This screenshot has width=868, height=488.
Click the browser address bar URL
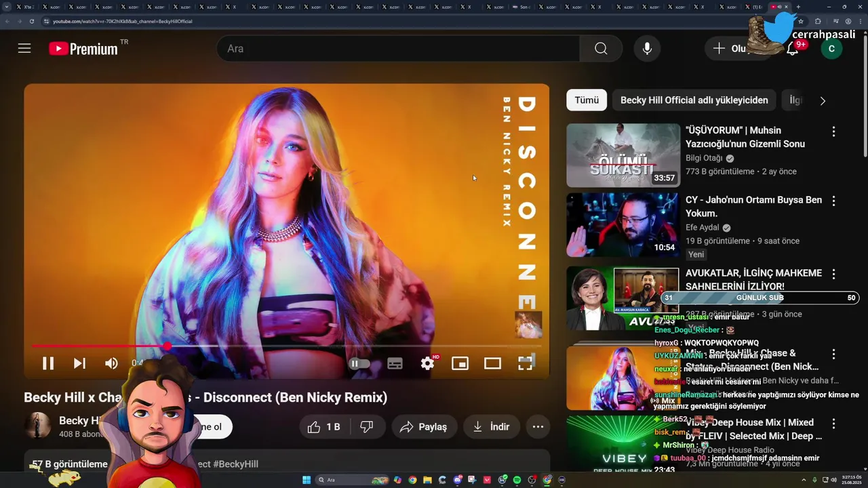pyautogui.click(x=122, y=22)
